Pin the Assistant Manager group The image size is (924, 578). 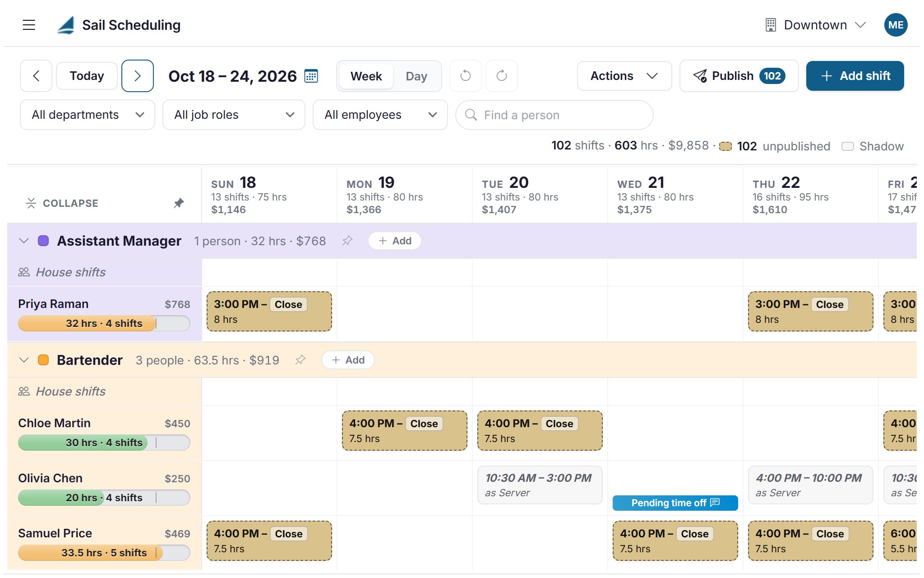[x=347, y=241]
